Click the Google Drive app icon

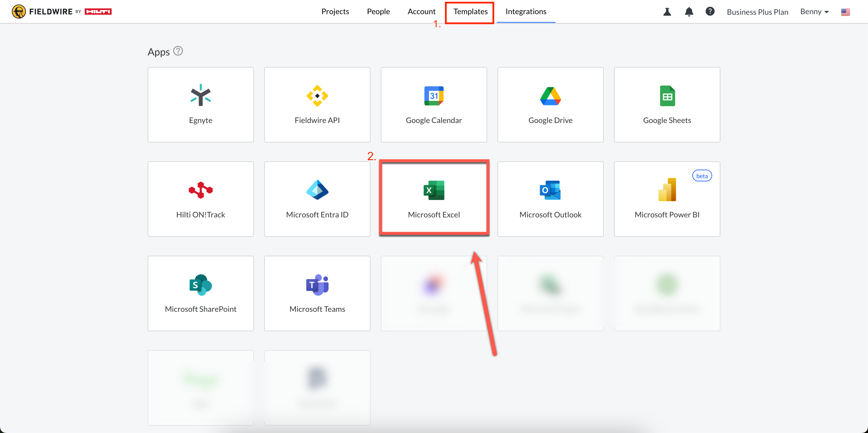(550, 96)
